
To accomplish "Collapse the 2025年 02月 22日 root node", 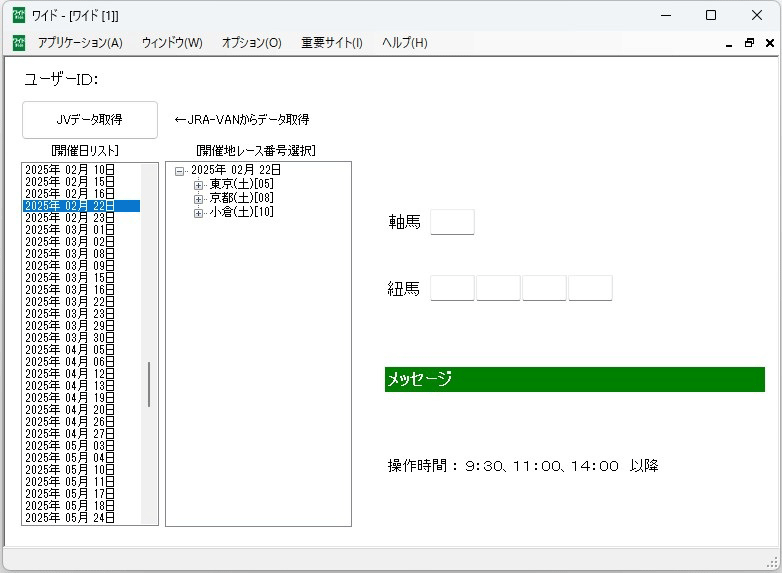I will [x=179, y=171].
